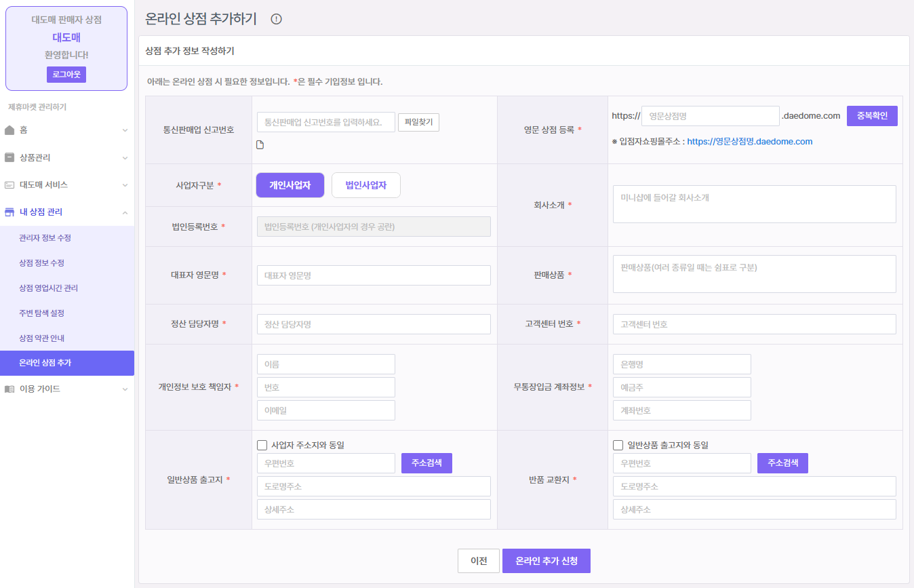This screenshot has width=914, height=588.
Task: Click the 상품관리 sidebar icon
Action: 9,157
